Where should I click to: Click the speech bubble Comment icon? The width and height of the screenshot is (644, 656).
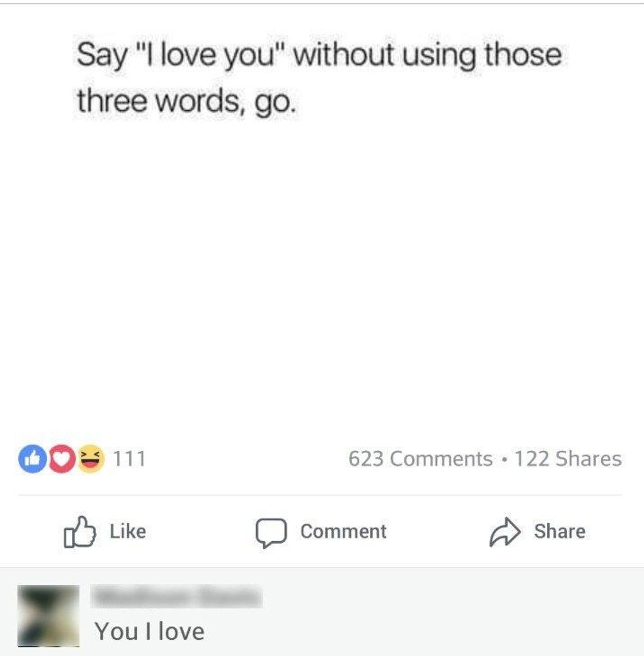pyautogui.click(x=271, y=533)
